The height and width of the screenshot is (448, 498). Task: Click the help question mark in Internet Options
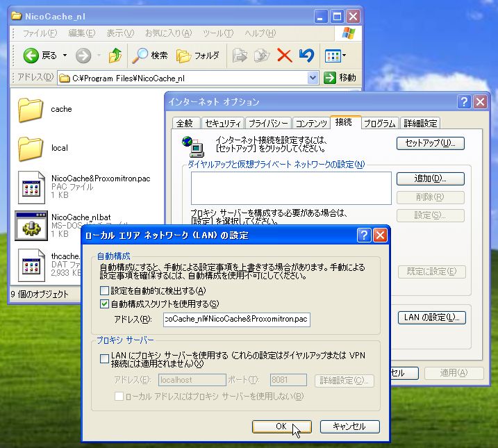(464, 102)
